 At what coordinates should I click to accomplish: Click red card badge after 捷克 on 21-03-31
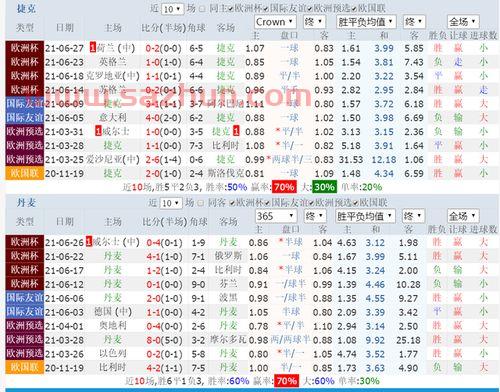pos(236,131)
